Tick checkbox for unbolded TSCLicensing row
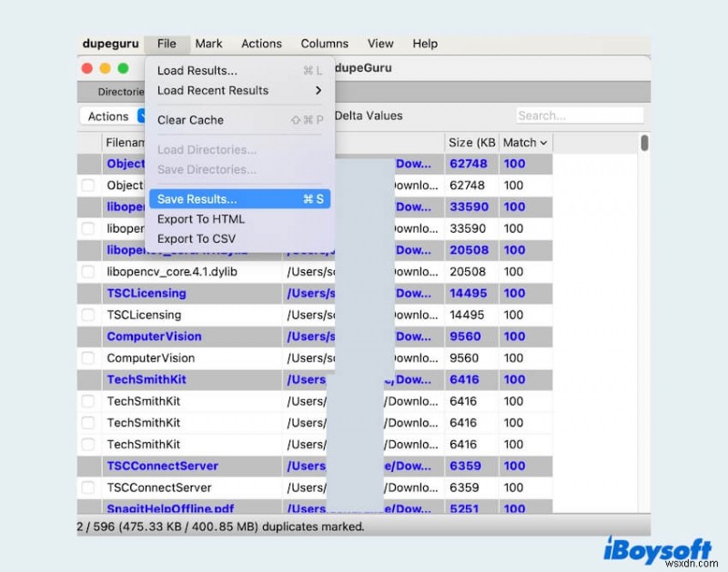This screenshot has width=728, height=572. tap(87, 315)
